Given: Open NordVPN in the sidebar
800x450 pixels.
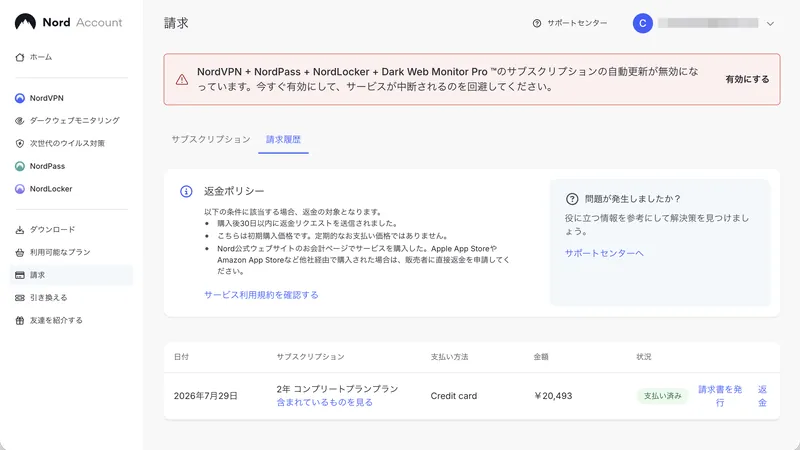Looking at the screenshot, I should point(71,98).
